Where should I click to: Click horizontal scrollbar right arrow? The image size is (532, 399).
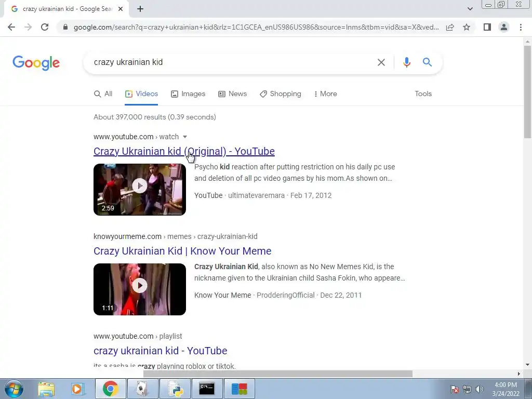click(518, 374)
